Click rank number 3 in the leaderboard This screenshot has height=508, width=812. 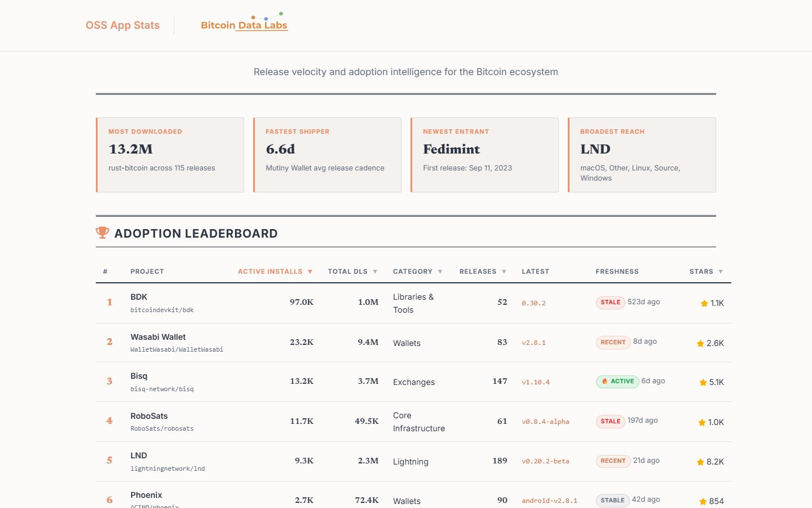click(x=109, y=382)
